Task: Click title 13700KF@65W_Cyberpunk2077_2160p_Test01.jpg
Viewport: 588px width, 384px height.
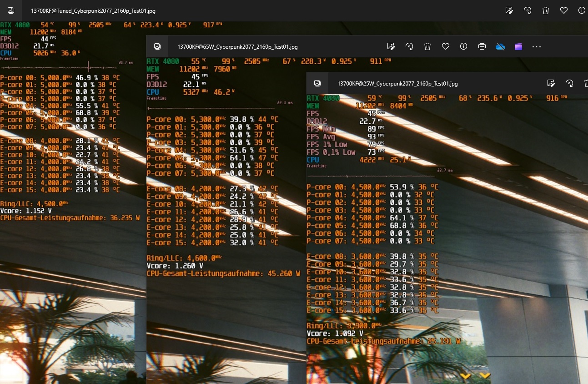Action: click(237, 46)
